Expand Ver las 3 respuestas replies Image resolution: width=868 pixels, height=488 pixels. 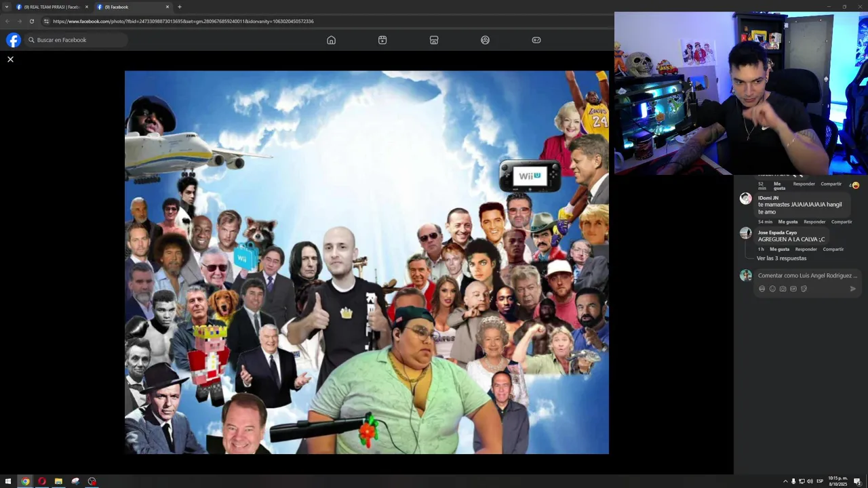point(781,258)
